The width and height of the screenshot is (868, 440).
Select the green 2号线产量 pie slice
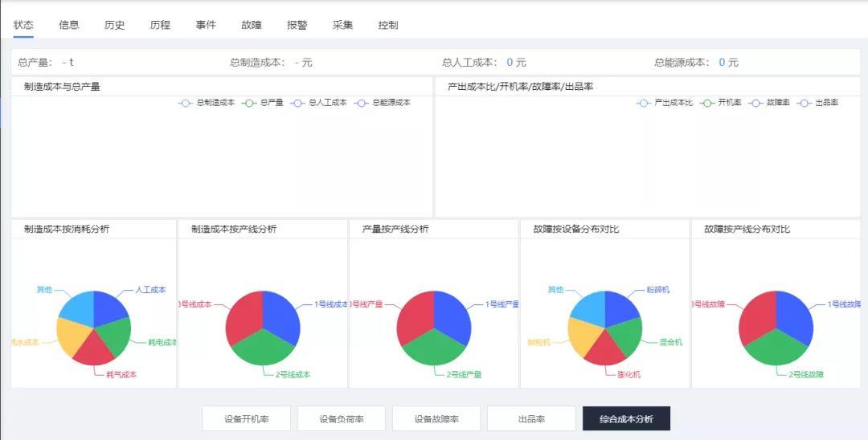pyautogui.click(x=434, y=348)
